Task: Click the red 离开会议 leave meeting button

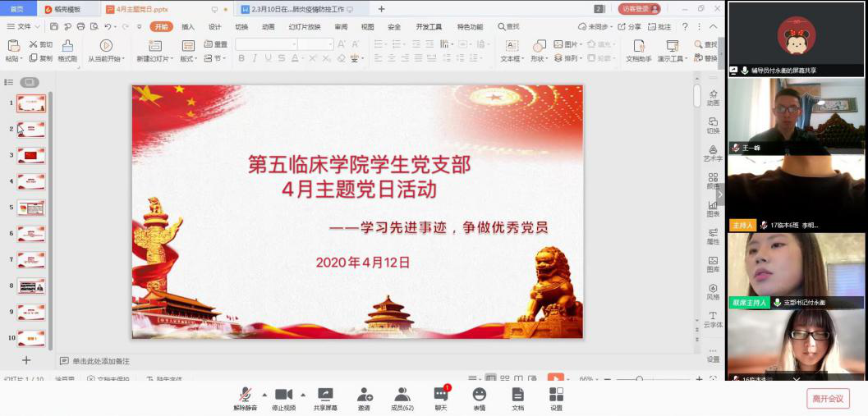Action: coord(828,398)
